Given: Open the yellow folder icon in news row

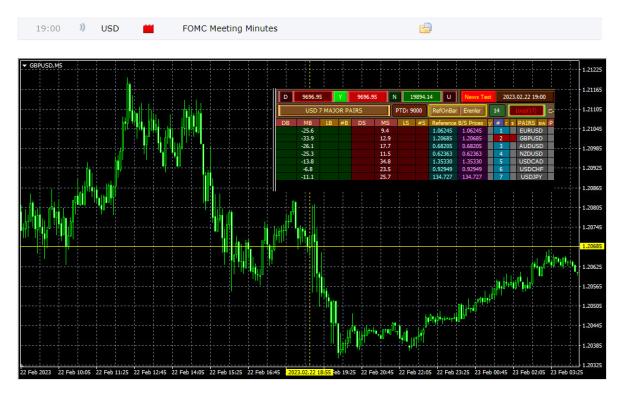Looking at the screenshot, I should point(425,28).
